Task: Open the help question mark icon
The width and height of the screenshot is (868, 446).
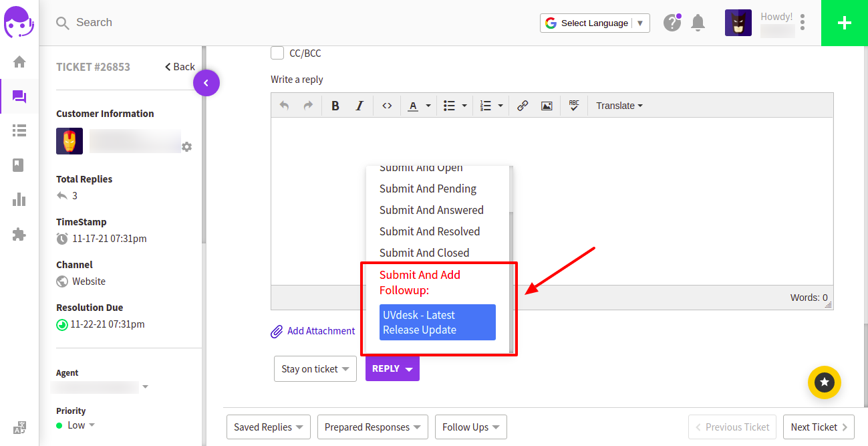Action: [x=672, y=23]
